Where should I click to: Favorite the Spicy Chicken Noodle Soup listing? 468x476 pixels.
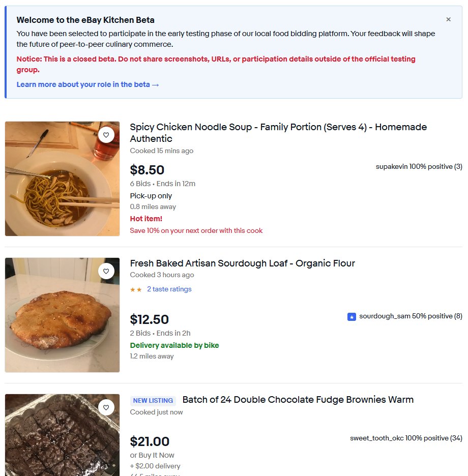click(106, 135)
